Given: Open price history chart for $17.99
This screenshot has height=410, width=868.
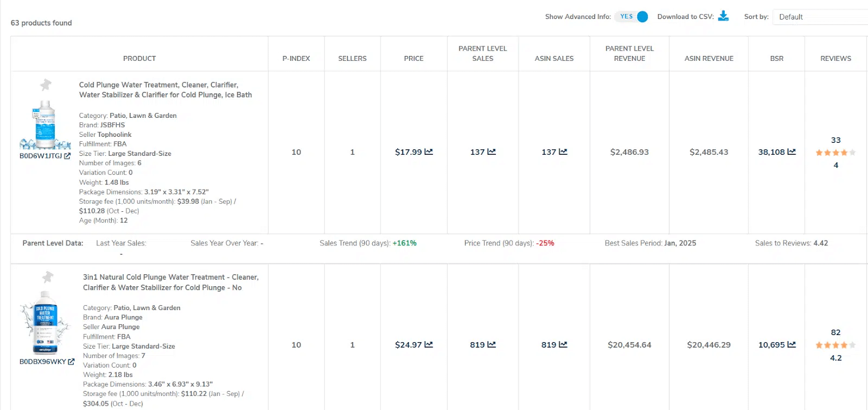Looking at the screenshot, I should click(429, 152).
